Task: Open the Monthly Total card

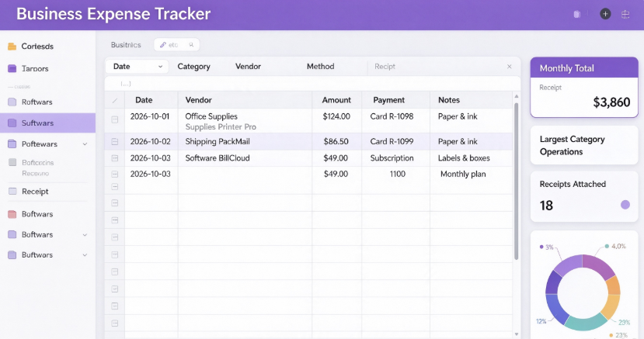Action: coord(584,88)
